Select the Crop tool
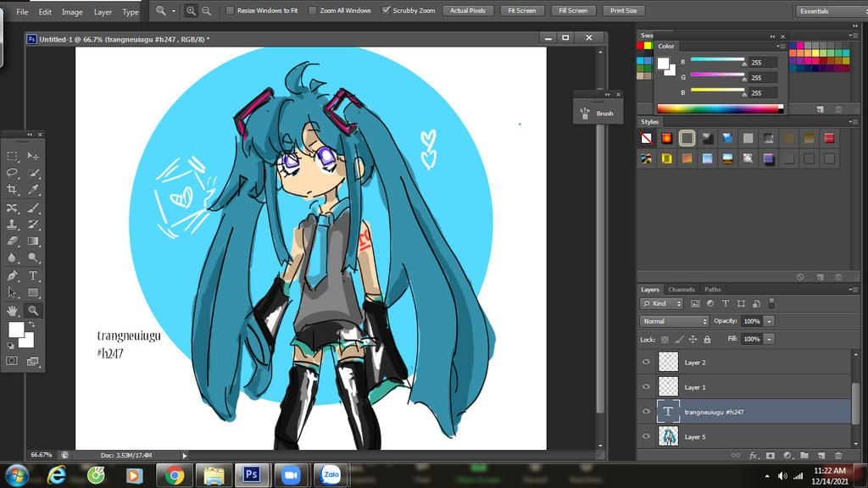Viewport: 868px width, 488px height. 12,190
